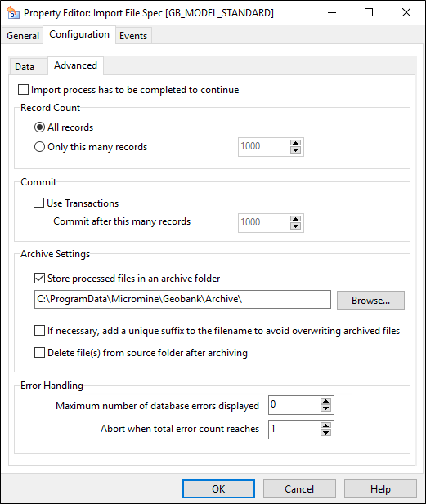426x504 pixels.
Task: Increase maximum database errors displayed
Action: pos(325,401)
